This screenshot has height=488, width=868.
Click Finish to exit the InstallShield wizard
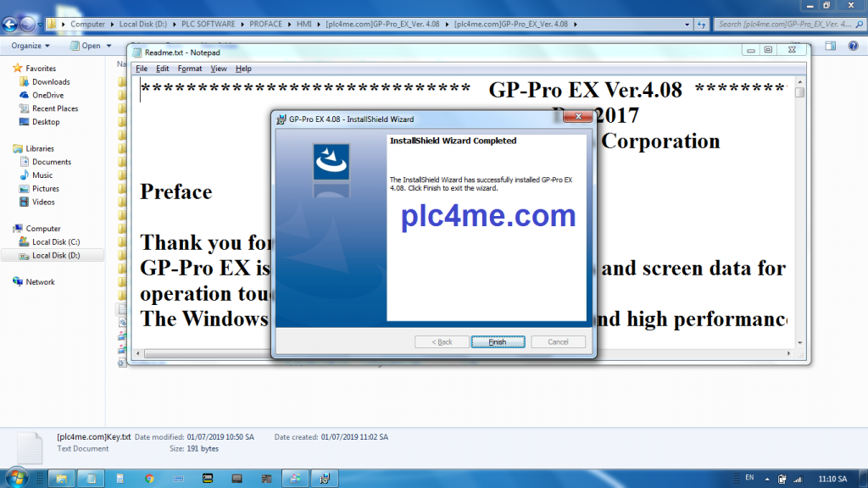point(498,342)
